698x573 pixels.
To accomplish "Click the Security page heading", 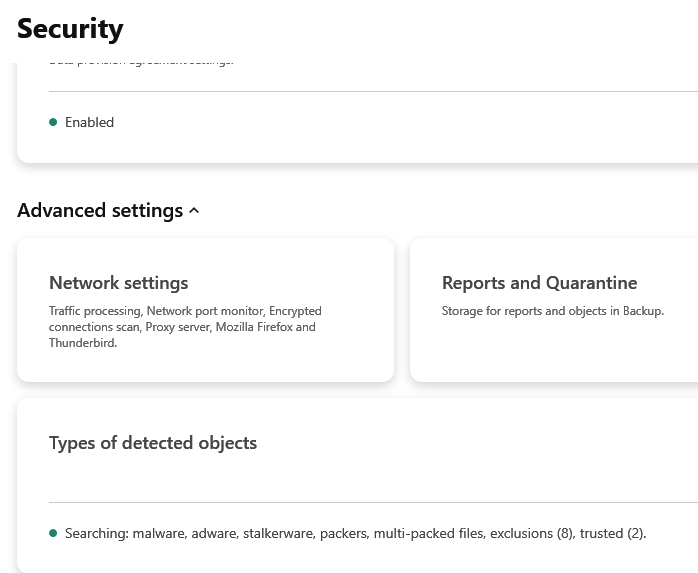I will pos(70,29).
